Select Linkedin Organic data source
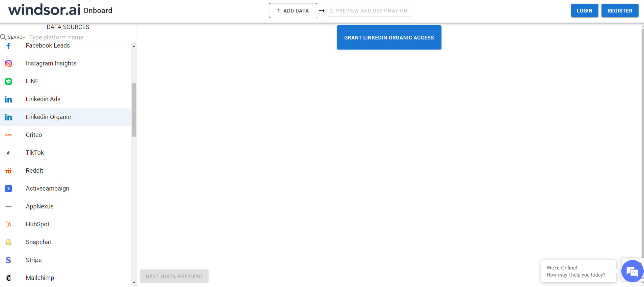 [x=65, y=117]
